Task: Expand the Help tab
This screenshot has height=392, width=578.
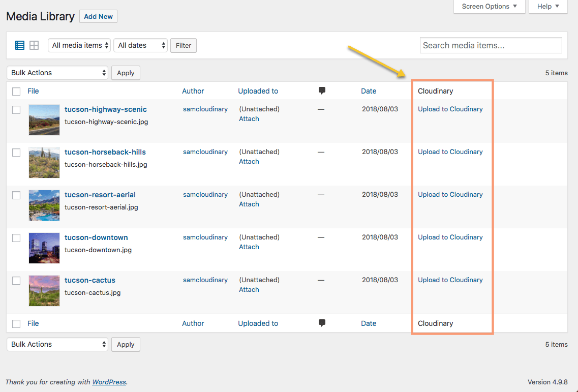Action: [x=548, y=7]
